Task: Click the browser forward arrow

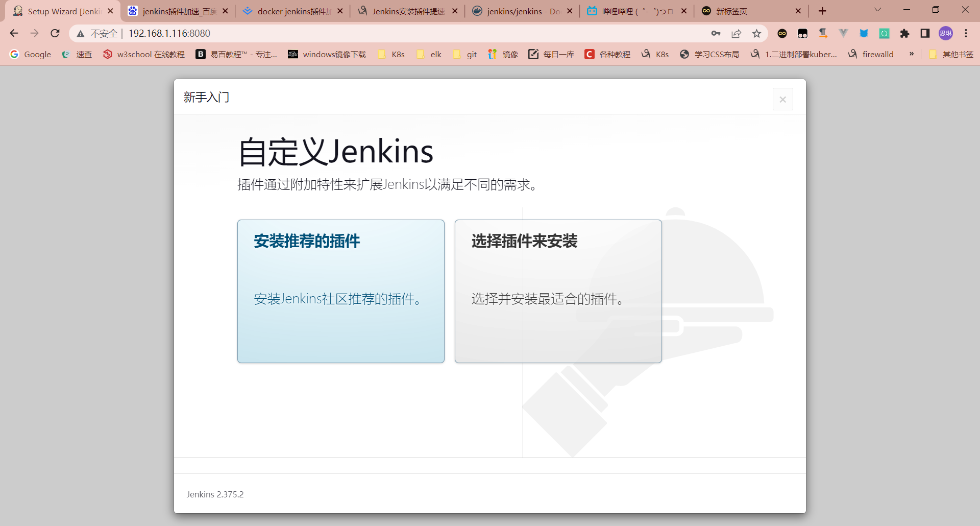Action: (x=34, y=33)
